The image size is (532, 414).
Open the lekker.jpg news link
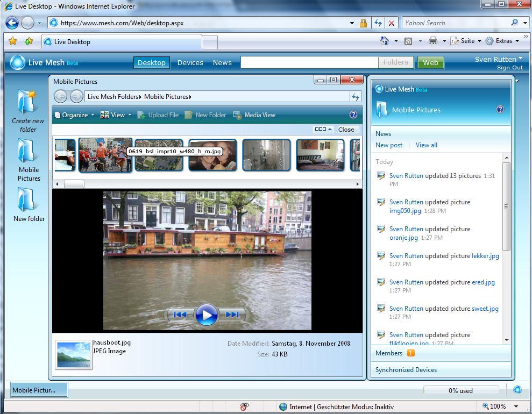click(485, 255)
